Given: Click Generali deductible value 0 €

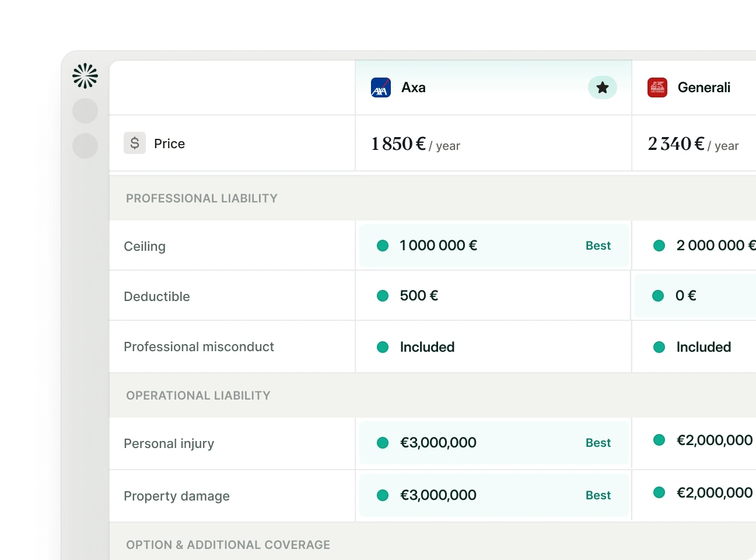Looking at the screenshot, I should click(686, 296).
